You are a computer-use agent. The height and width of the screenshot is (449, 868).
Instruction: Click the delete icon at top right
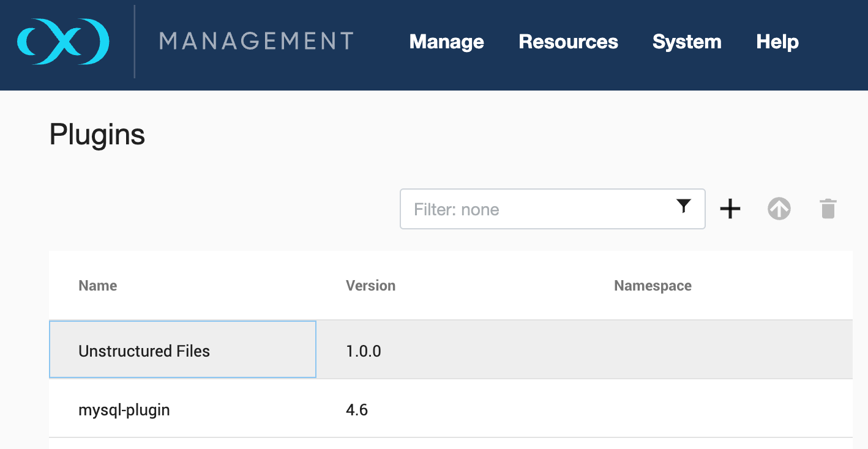click(828, 209)
